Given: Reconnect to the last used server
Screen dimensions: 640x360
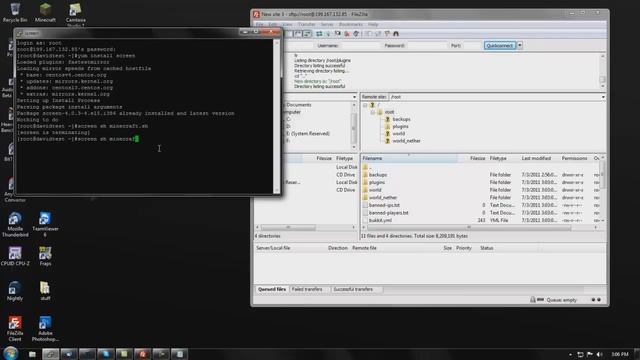Looking at the screenshot, I should coord(356,34).
